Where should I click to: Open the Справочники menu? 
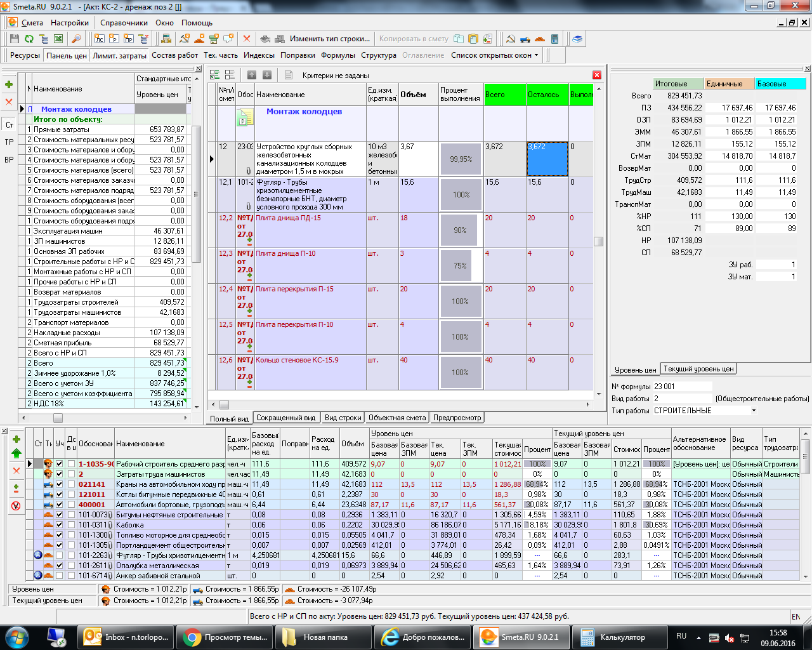coord(124,23)
